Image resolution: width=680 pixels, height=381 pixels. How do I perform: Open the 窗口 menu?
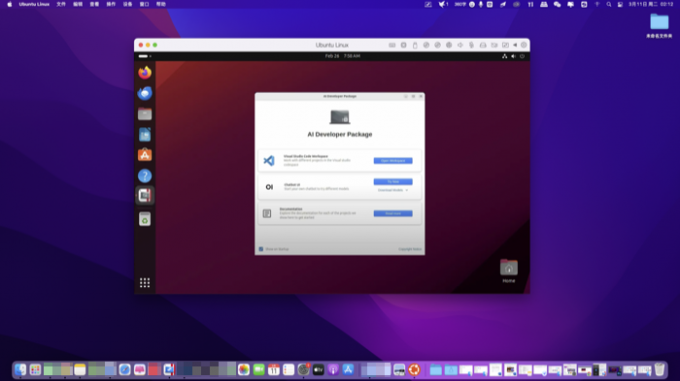click(144, 4)
